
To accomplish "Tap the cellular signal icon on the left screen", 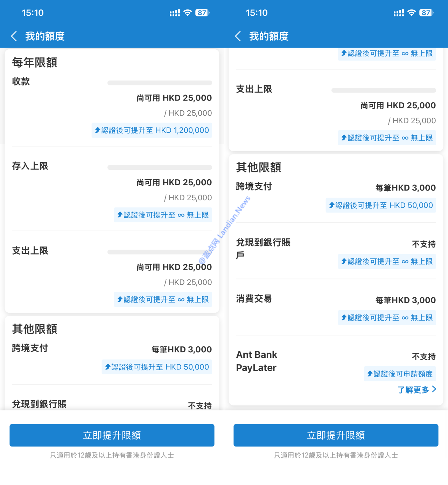I will coord(175,13).
